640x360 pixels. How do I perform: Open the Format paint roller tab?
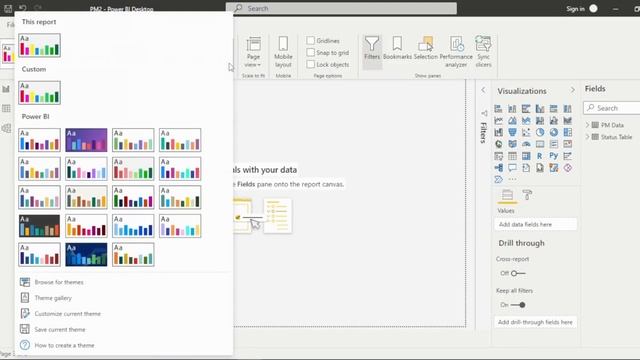click(527, 195)
